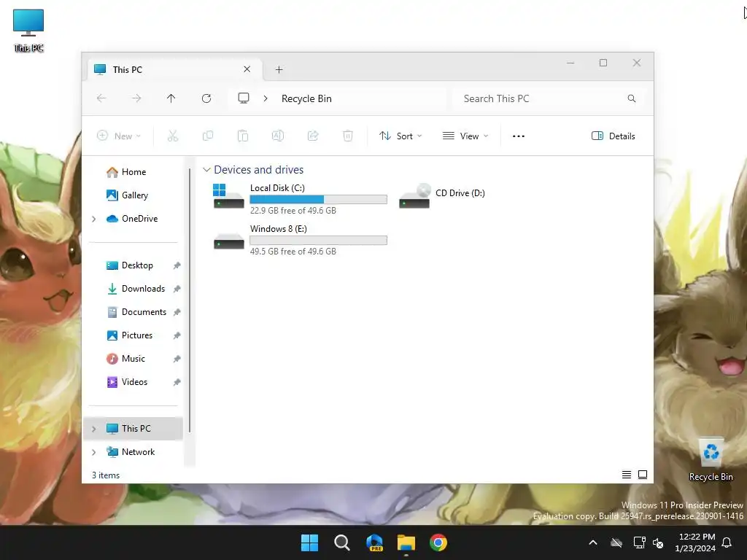Click navigation pane scrollbar

[190, 300]
